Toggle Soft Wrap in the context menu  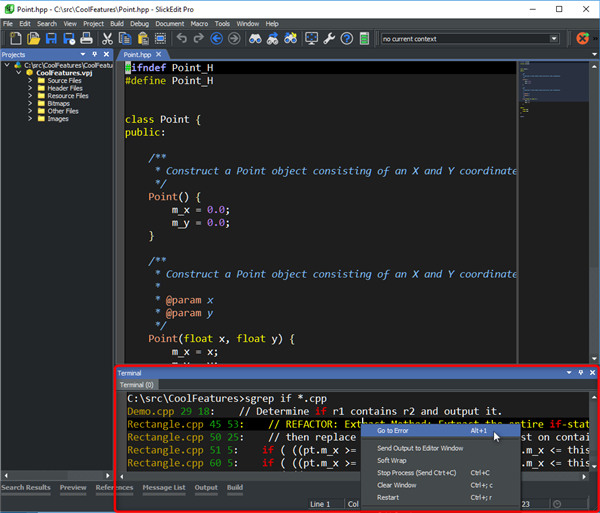[391, 460]
